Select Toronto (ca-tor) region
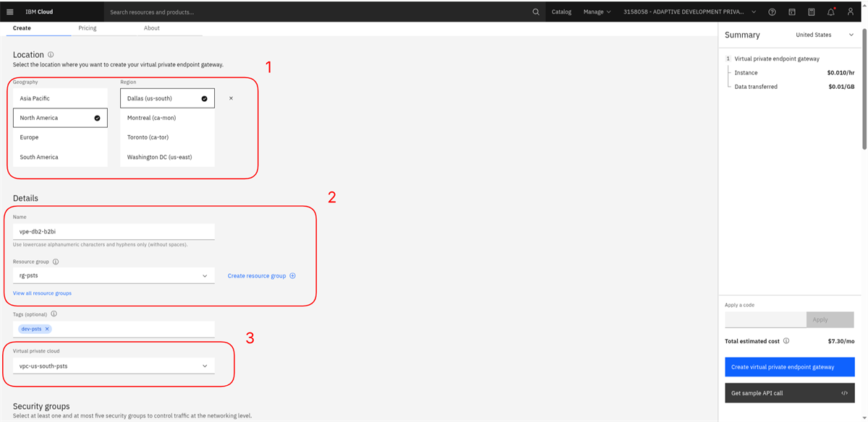This screenshot has height=422, width=868. coord(167,137)
